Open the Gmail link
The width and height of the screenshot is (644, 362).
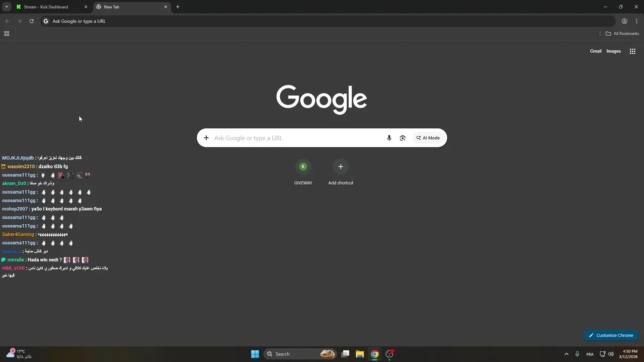pyautogui.click(x=596, y=51)
